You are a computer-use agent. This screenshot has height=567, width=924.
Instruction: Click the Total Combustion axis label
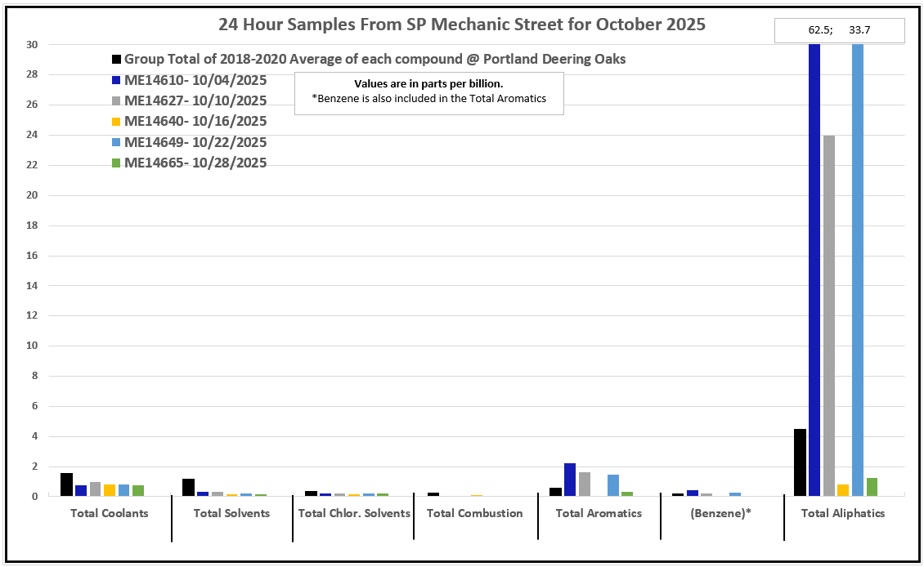click(x=475, y=513)
